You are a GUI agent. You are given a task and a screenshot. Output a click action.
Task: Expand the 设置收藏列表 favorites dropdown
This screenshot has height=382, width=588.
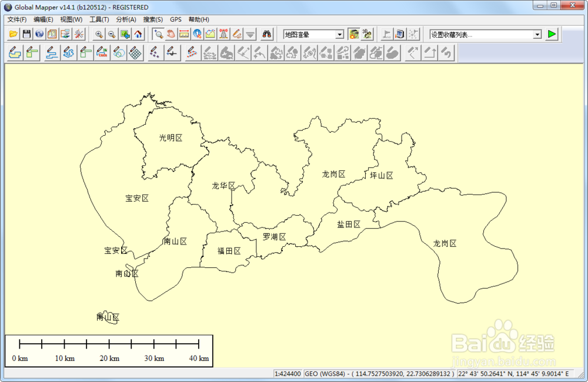tap(537, 35)
